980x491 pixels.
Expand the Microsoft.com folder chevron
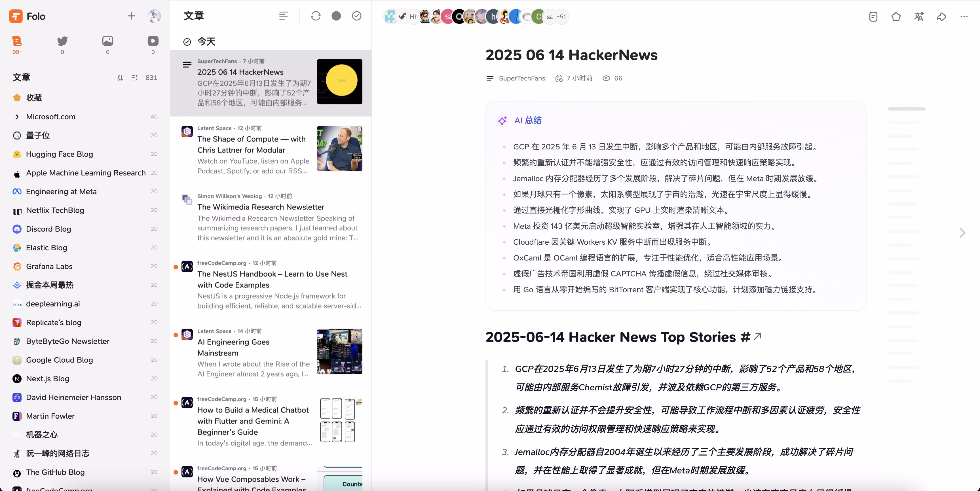click(17, 117)
